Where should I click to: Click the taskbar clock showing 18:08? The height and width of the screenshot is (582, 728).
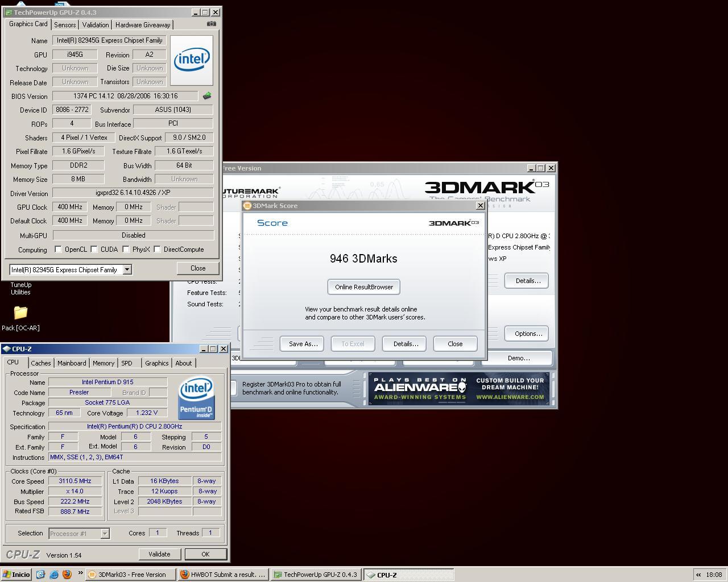[714, 575]
